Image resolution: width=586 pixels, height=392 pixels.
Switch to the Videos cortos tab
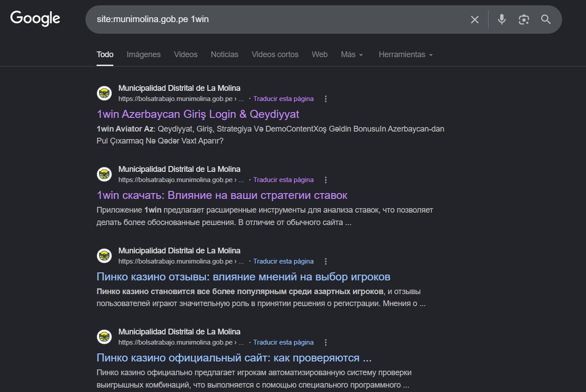click(x=275, y=55)
